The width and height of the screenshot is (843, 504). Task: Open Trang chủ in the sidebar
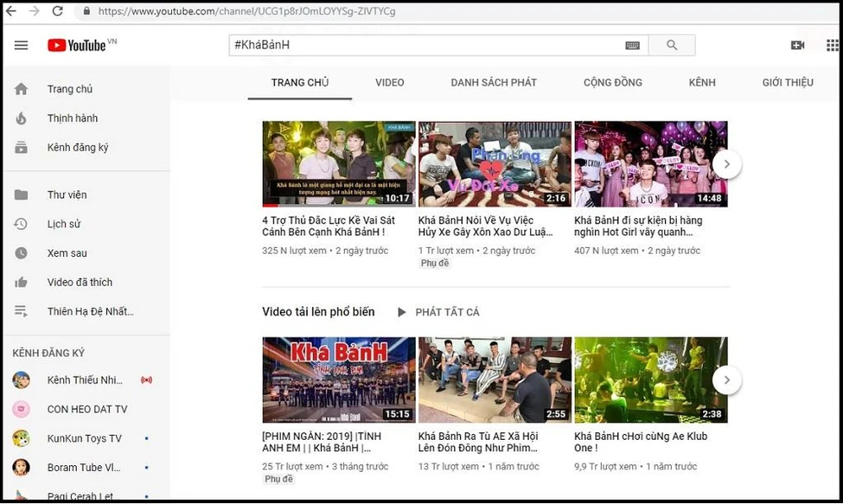[69, 89]
